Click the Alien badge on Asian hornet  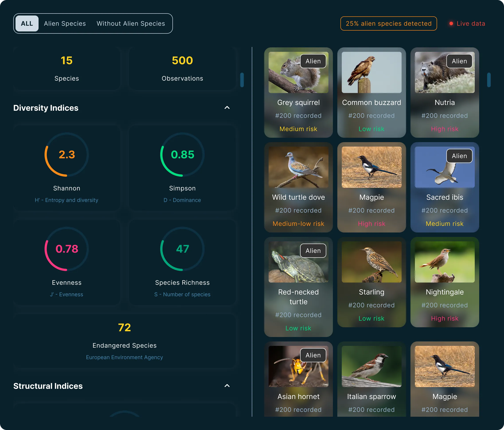tap(313, 355)
